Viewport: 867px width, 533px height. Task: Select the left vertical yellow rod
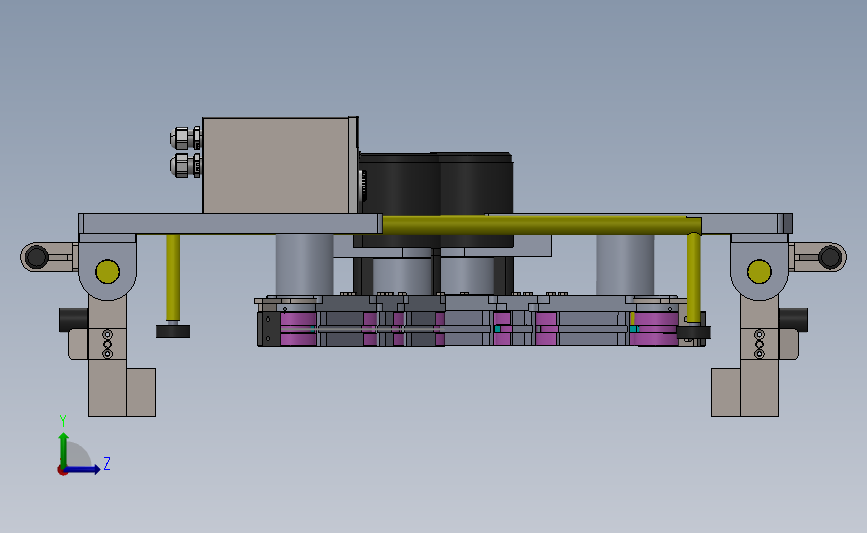173,278
